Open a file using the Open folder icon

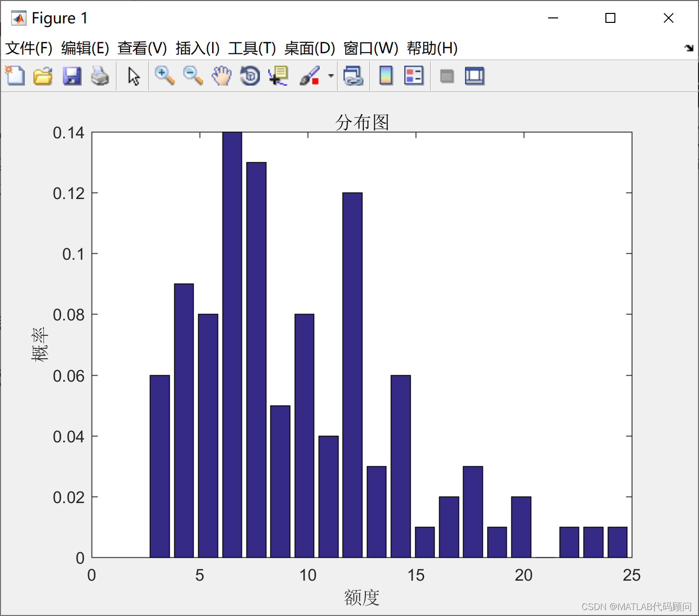coord(43,76)
